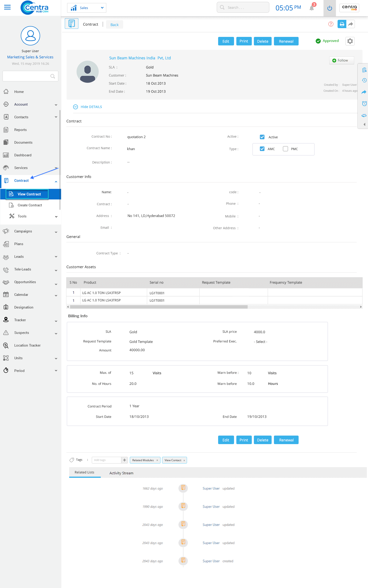Expand the Account menu chevron
This screenshot has height=588, width=368.
pyautogui.click(x=56, y=105)
